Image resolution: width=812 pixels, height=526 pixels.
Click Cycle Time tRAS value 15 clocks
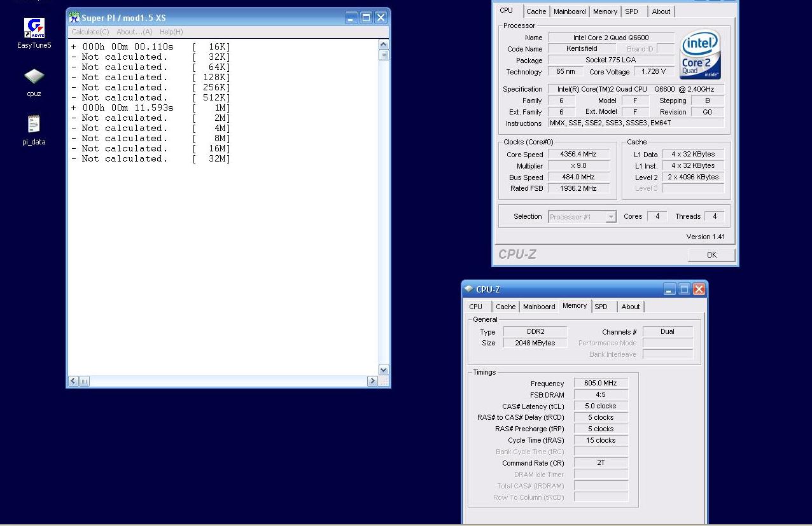click(601, 440)
